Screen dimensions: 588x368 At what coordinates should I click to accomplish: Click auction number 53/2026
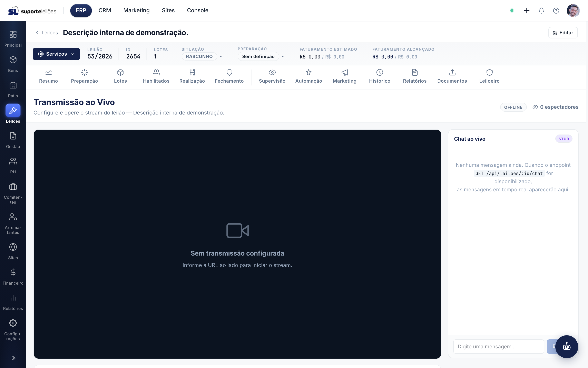tap(100, 56)
